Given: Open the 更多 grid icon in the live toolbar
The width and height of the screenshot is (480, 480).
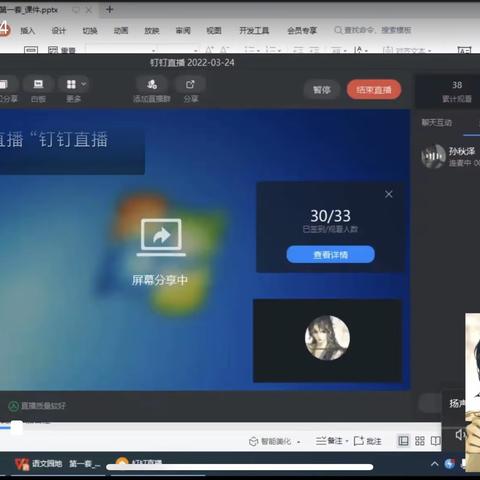Looking at the screenshot, I should pos(71,84).
